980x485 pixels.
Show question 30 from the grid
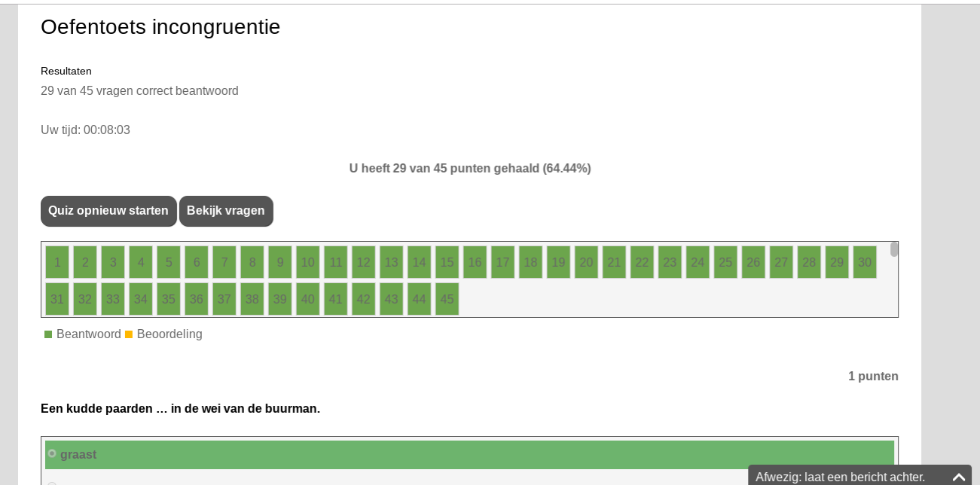coord(865,262)
